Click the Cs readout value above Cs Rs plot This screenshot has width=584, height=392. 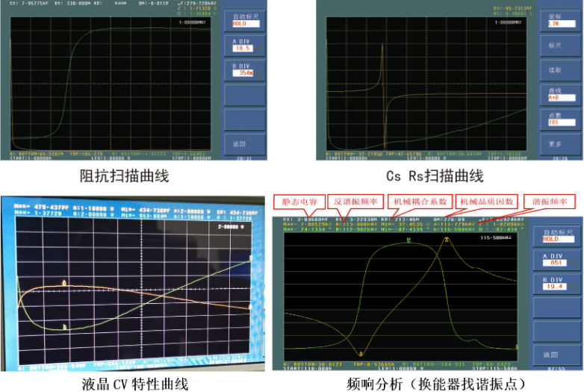pyautogui.click(x=513, y=8)
